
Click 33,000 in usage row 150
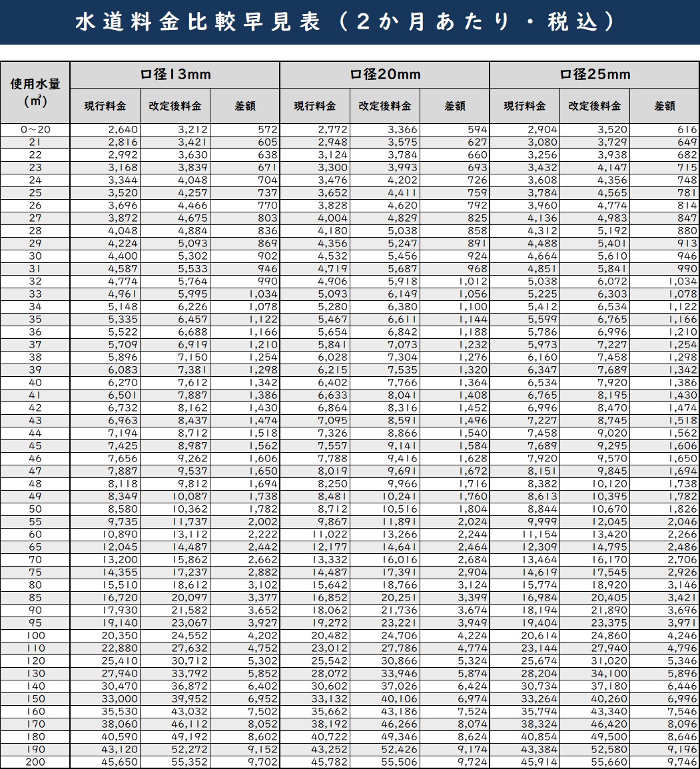(121, 699)
